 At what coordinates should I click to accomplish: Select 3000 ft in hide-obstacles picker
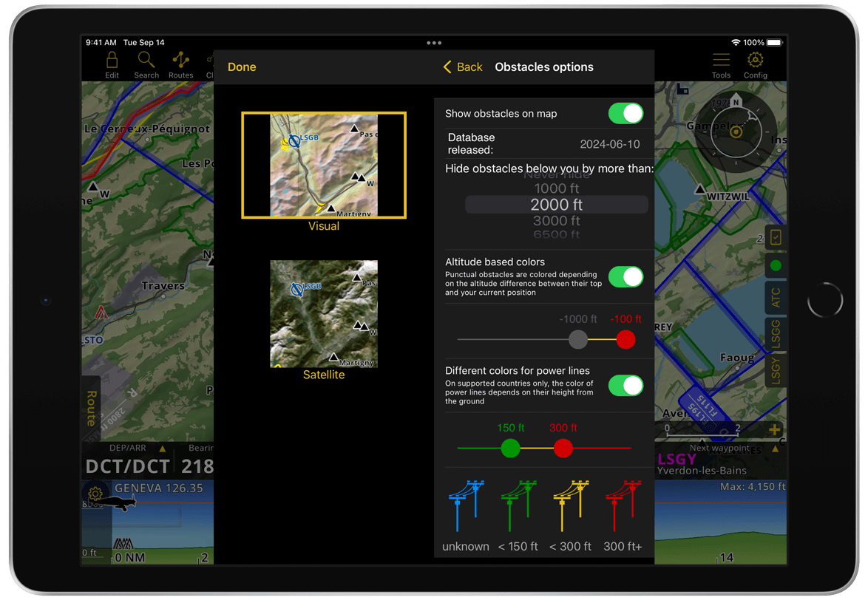click(x=557, y=221)
